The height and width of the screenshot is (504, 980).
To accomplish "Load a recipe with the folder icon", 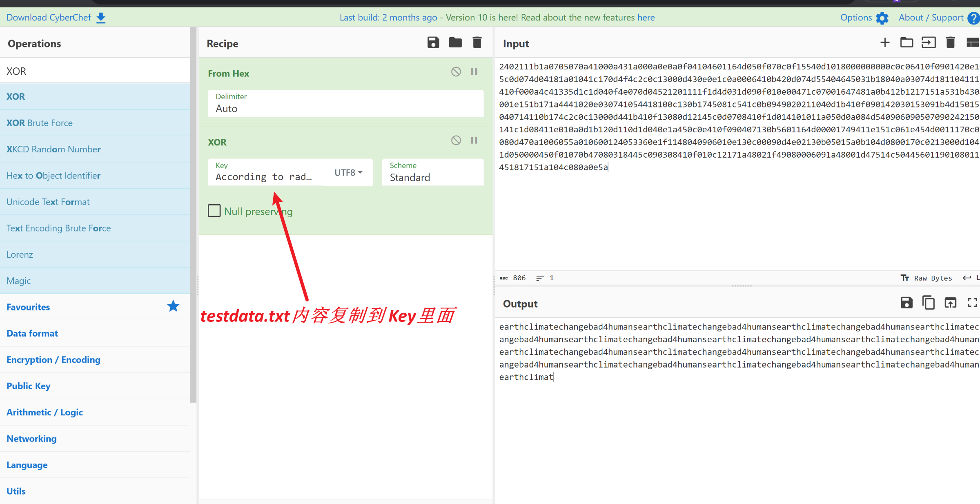I will (x=455, y=42).
